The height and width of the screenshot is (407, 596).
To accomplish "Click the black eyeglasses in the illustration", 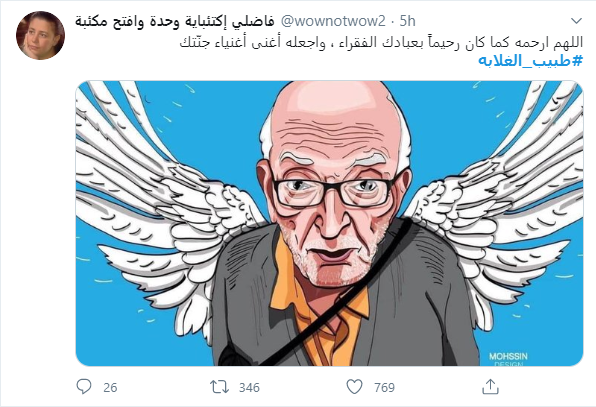I will 336,192.
